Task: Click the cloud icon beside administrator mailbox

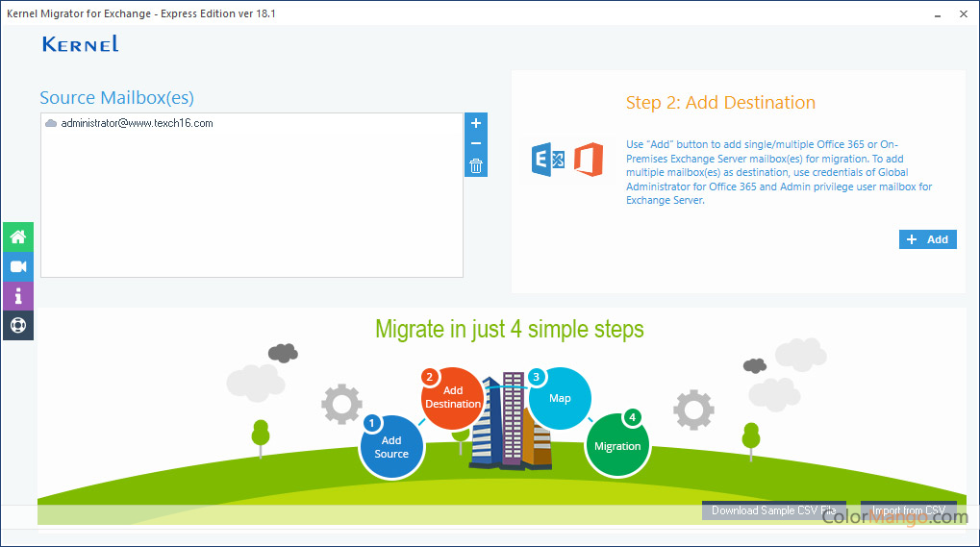Action: point(51,124)
